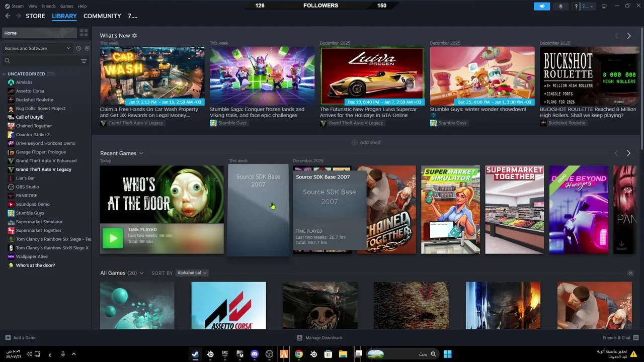The width and height of the screenshot is (644, 362).
Task: Open advanced library filter options
Action: pyautogui.click(x=84, y=61)
